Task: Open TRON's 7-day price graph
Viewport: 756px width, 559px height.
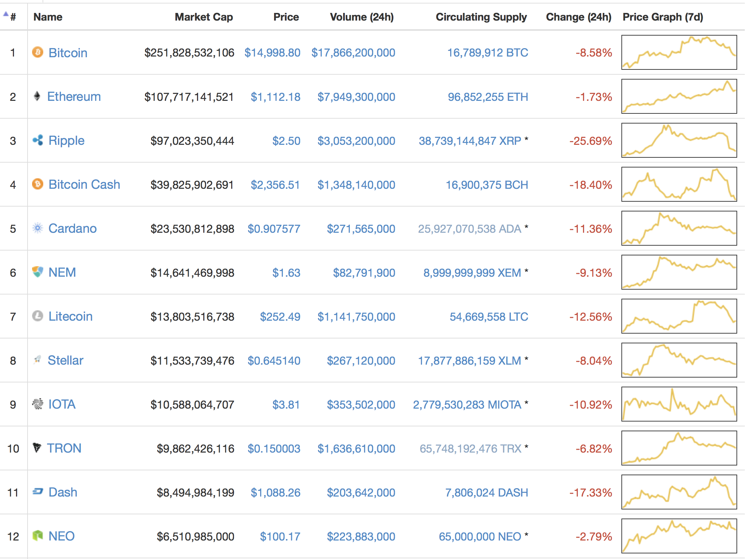Action: (x=679, y=448)
